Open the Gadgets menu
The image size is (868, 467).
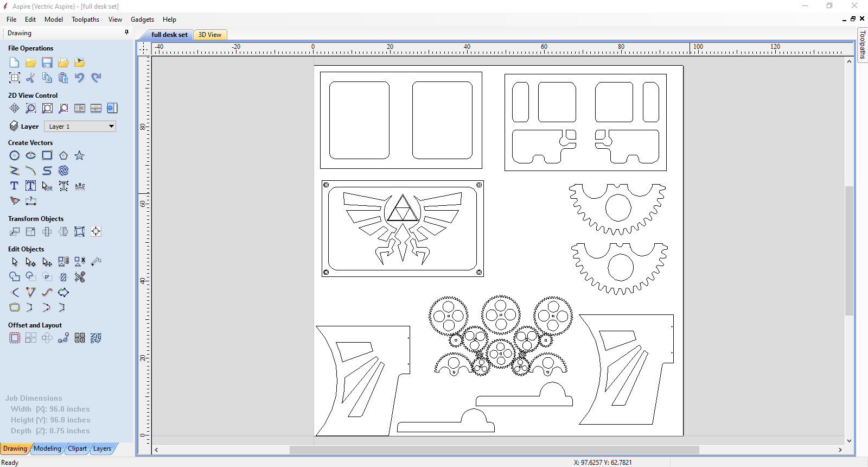143,19
